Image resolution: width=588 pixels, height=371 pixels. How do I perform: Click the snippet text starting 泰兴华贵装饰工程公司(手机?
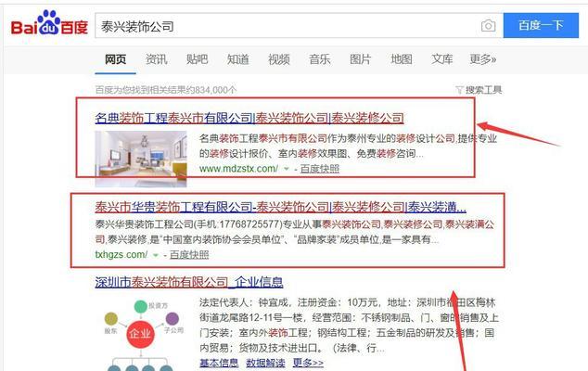coord(295,232)
